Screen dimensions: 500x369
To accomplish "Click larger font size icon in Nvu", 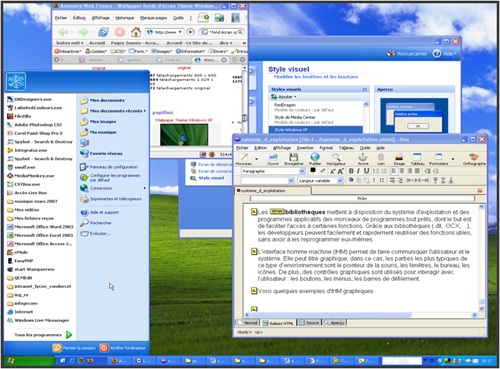I will 340,171.
